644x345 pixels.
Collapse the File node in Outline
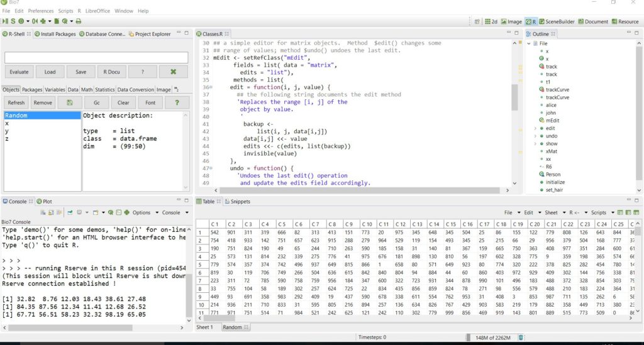coord(529,43)
